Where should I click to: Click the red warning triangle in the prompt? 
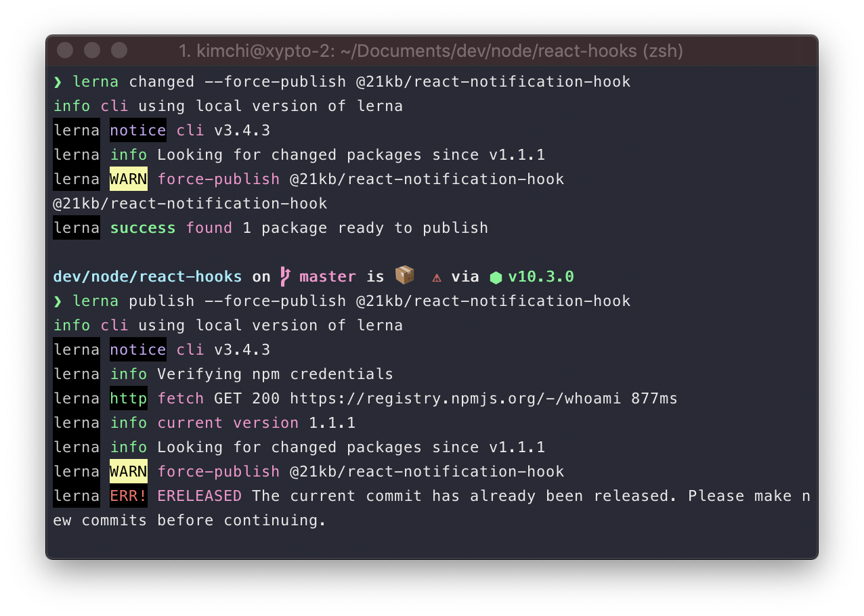click(x=437, y=276)
